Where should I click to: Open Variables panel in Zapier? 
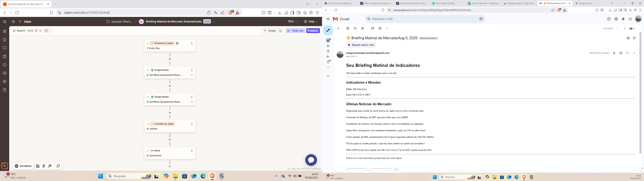tap(23, 166)
